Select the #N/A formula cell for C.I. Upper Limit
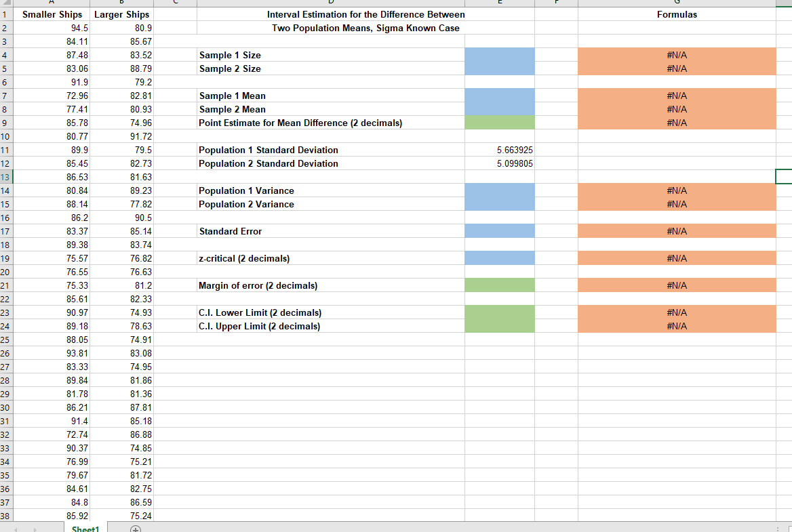Screen dimensions: 792x532 click(677, 326)
